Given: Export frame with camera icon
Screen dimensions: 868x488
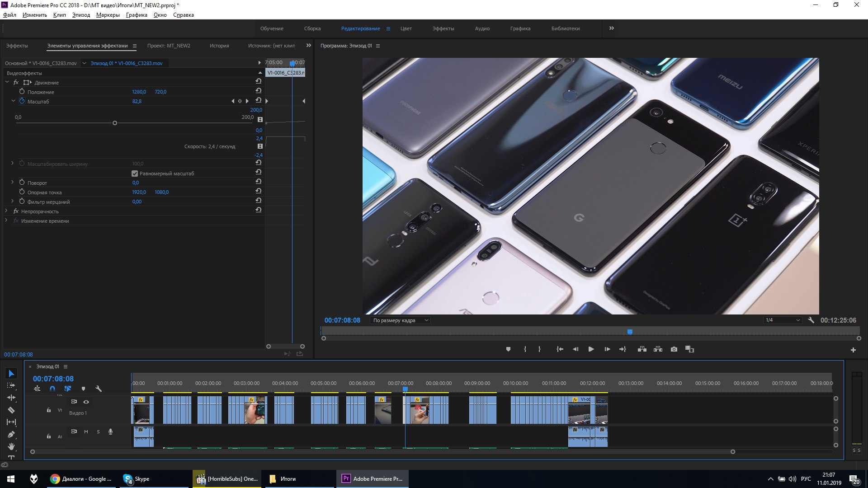Looking at the screenshot, I should click(674, 349).
